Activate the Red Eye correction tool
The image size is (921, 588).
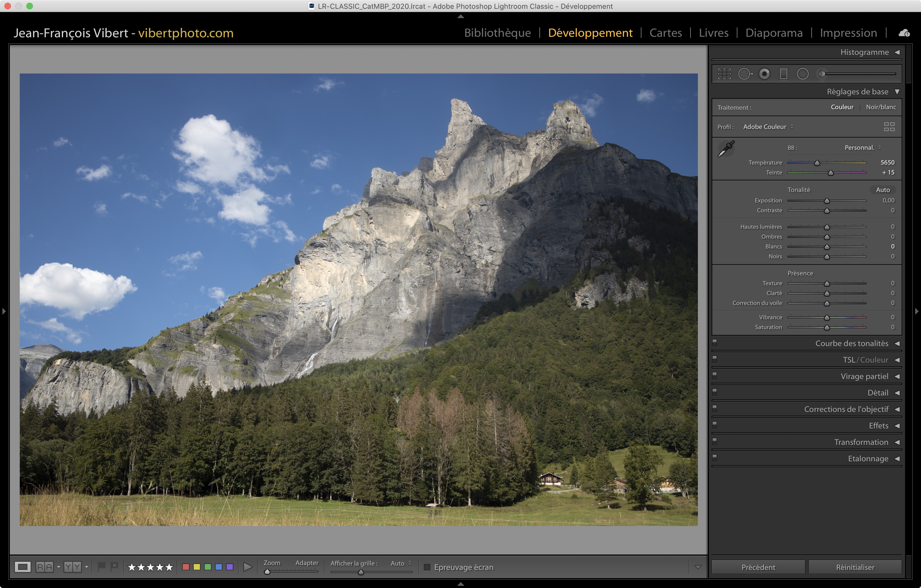click(764, 74)
